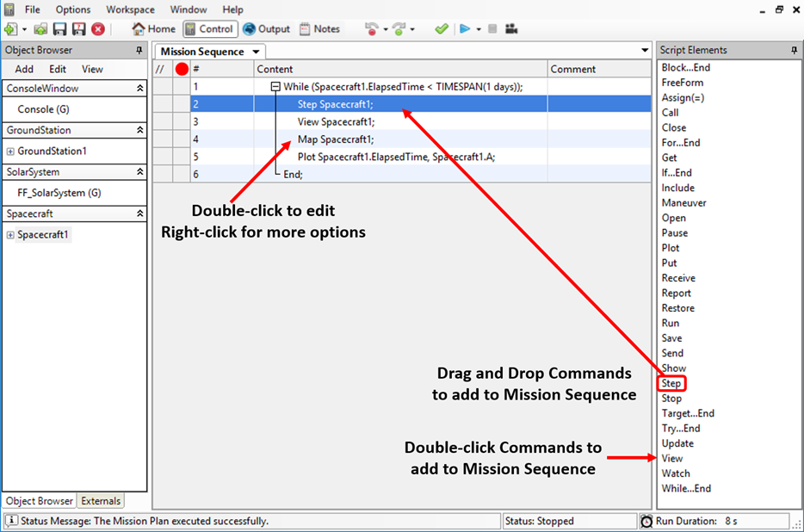804x532 pixels.
Task: Select the Plot Spacecraft1.ElapsedTime line
Action: click(396, 157)
